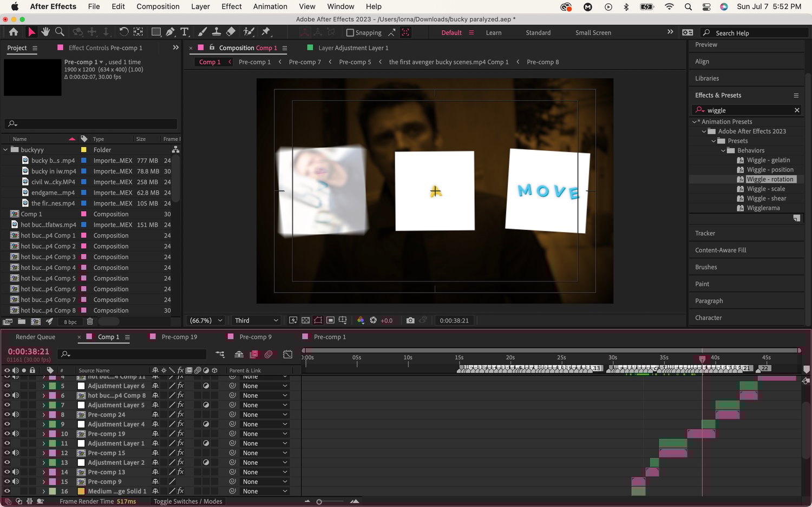Open the grid and guide options icon
The height and width of the screenshot is (507, 812).
343,320
